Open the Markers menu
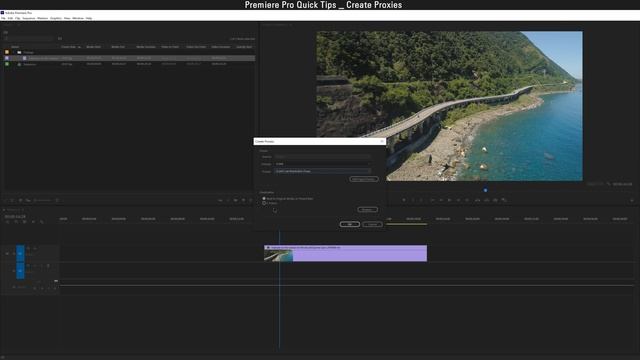Viewport: 640px width, 360px height. click(x=42, y=18)
